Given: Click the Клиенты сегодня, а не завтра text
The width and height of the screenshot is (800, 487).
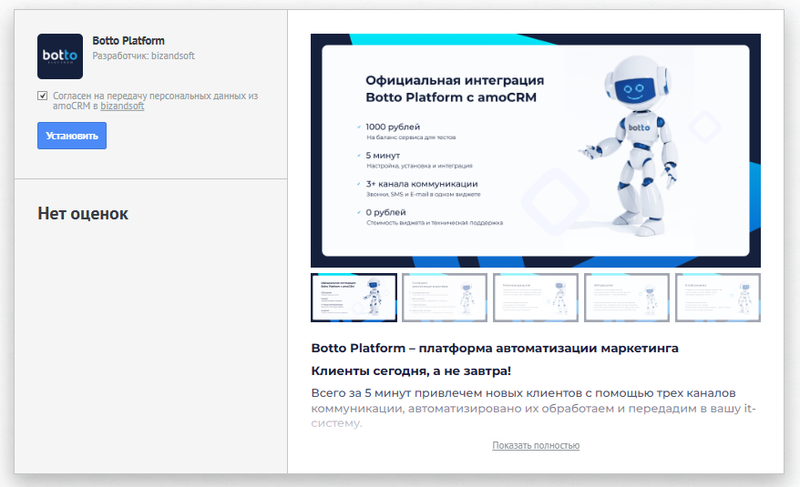Looking at the screenshot, I should [411, 371].
